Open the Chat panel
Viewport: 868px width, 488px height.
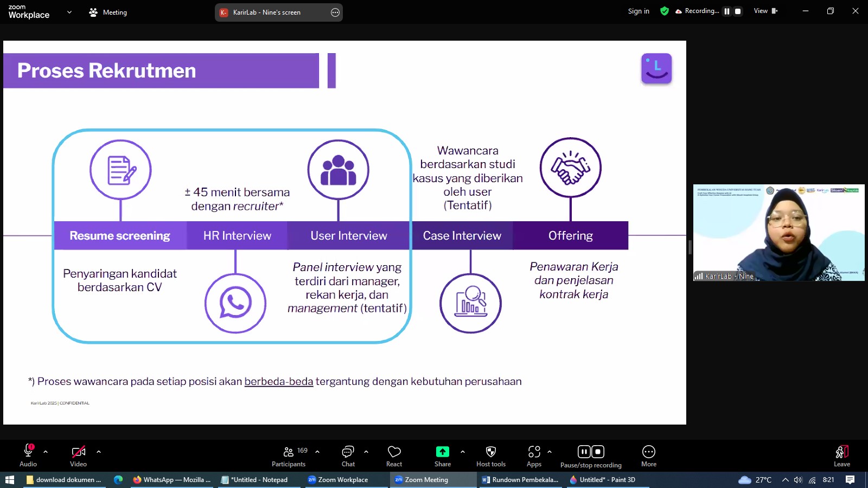pos(348,456)
